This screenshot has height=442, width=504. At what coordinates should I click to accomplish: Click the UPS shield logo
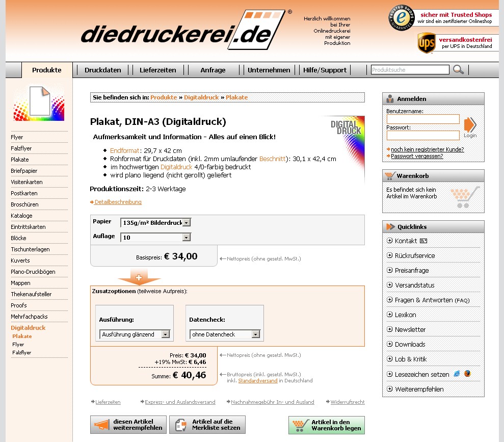pos(427,43)
